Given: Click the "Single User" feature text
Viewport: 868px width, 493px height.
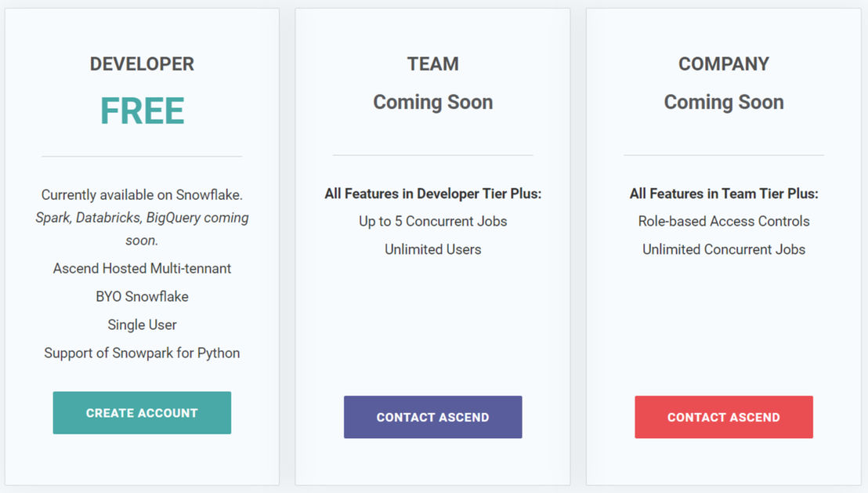Looking at the screenshot, I should 142,325.
